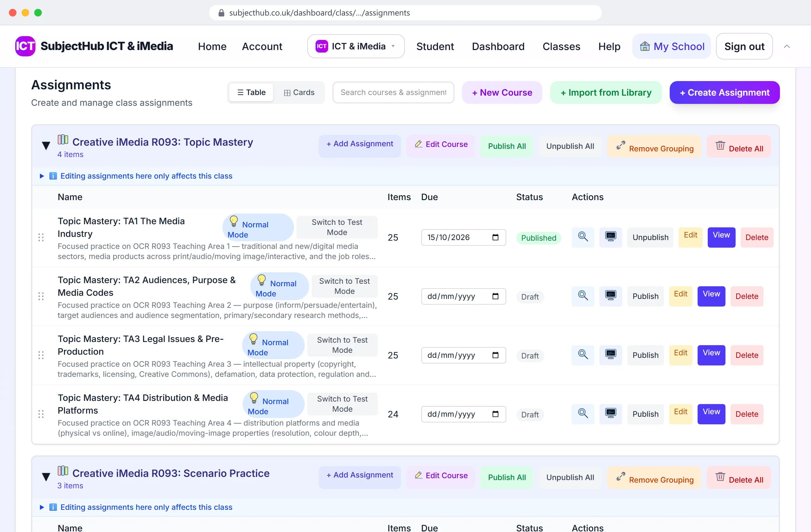This screenshot has height=532, width=811.
Task: Switch TA3 Legal Issues to Test Mode
Action: (x=342, y=345)
